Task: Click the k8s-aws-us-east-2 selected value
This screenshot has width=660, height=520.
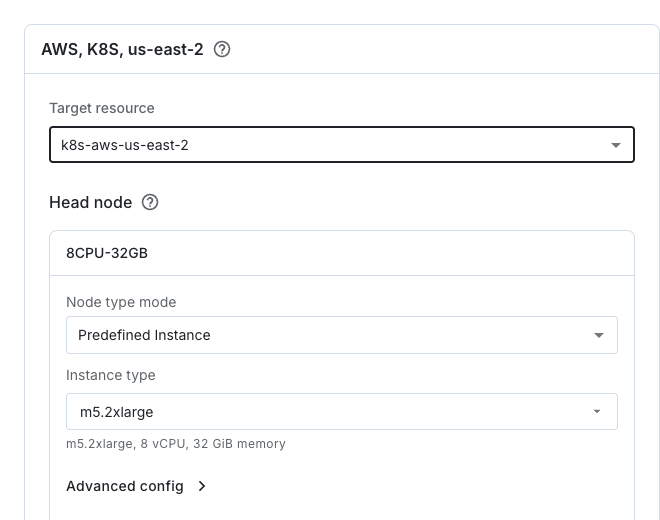Action: (125, 145)
